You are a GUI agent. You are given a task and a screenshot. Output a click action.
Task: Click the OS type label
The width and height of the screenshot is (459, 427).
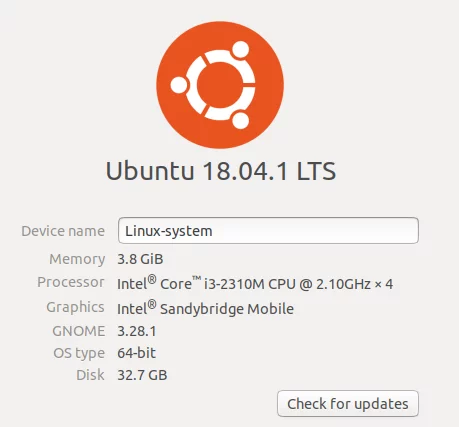[79, 353]
